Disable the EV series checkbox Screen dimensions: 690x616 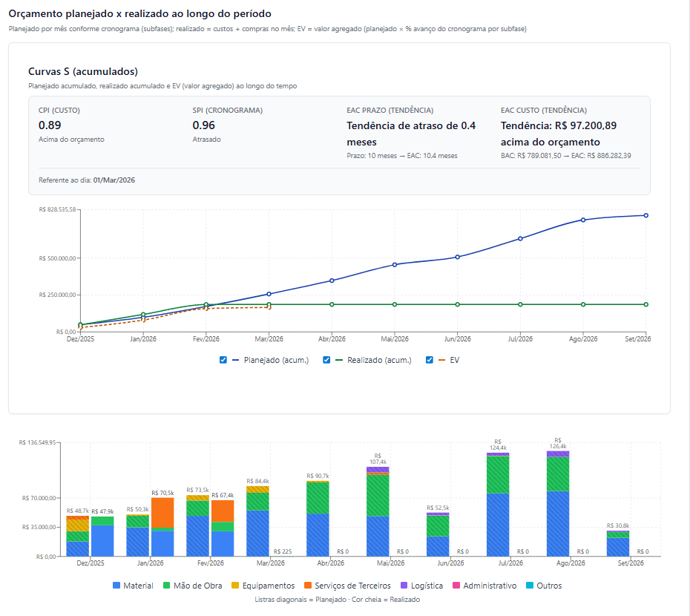click(430, 360)
